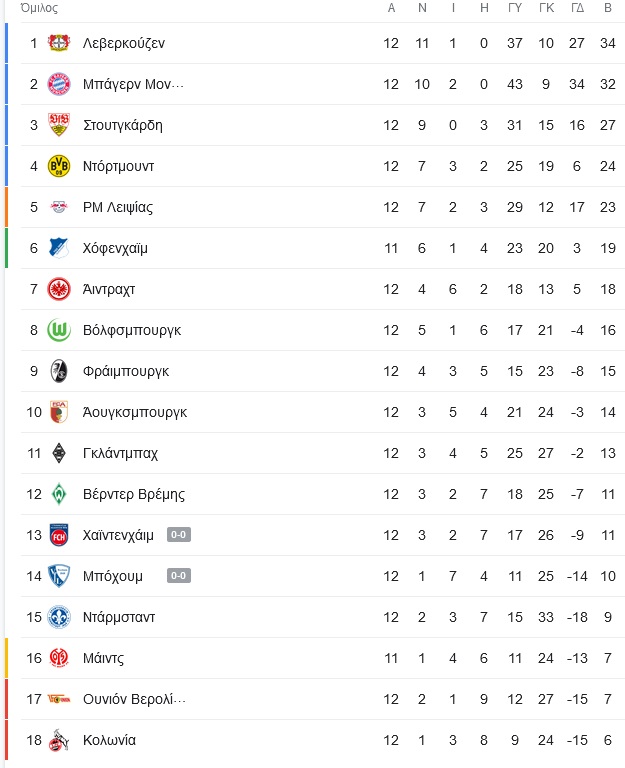
Task: Open the Άουγκσμπουργκ team name
Action: [135, 412]
